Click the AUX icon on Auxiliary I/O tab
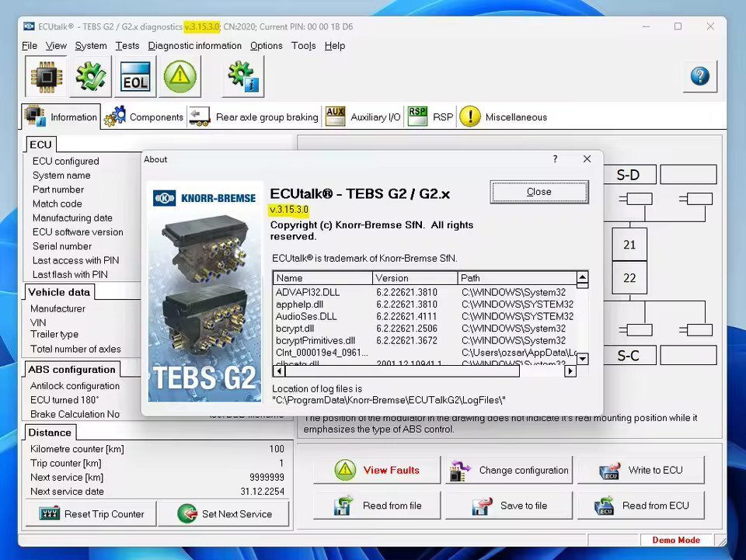 pos(334,116)
